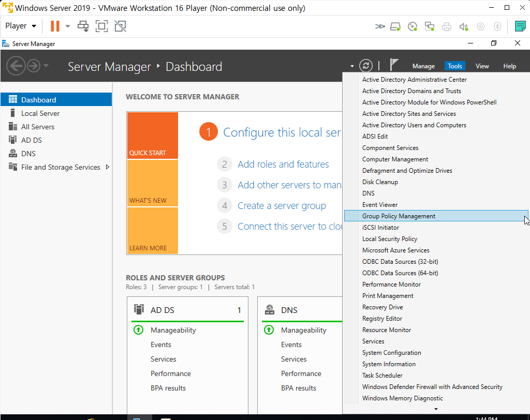Screen dimensions: 530x420
Task: Click the USB camera device icon in VMware
Action: (x=481, y=26)
